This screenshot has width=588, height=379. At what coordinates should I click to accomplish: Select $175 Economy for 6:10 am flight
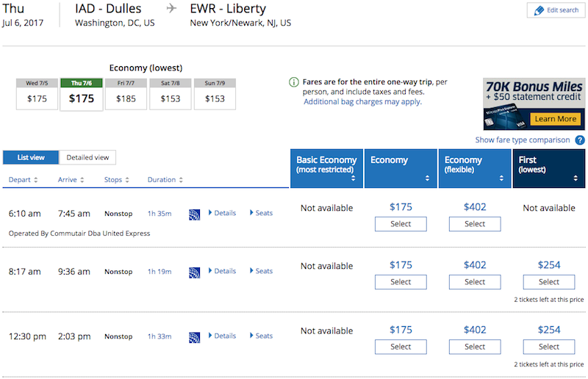401,224
